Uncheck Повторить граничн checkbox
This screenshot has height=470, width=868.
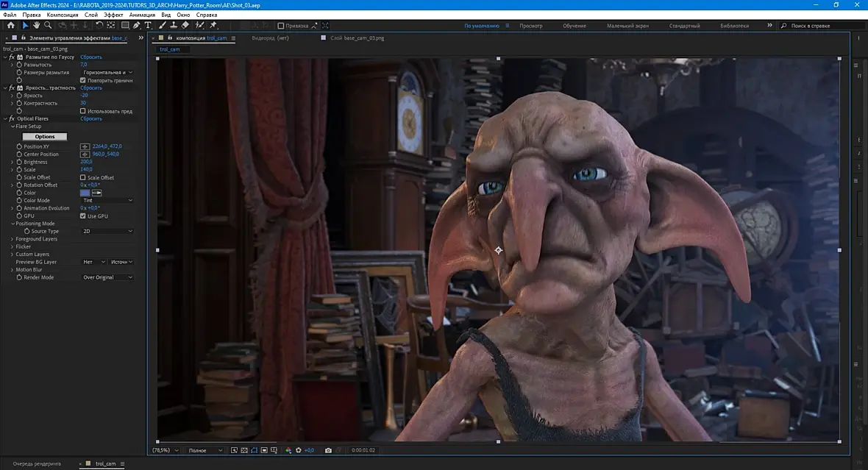click(83, 80)
